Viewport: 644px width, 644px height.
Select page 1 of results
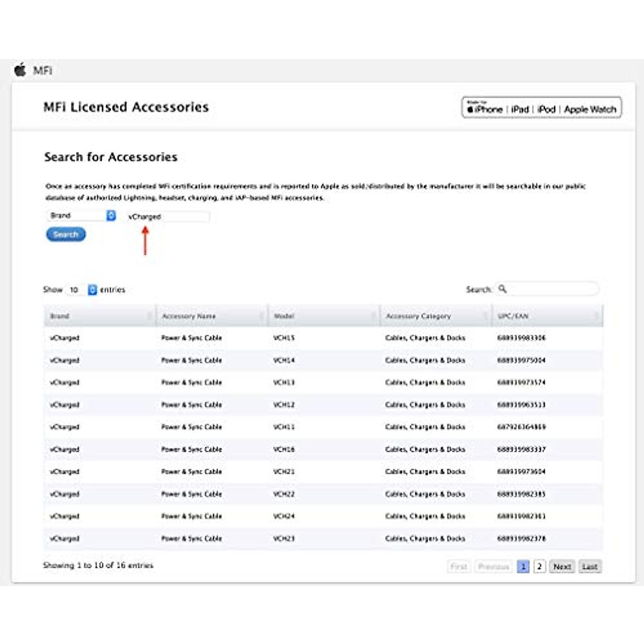click(x=523, y=567)
